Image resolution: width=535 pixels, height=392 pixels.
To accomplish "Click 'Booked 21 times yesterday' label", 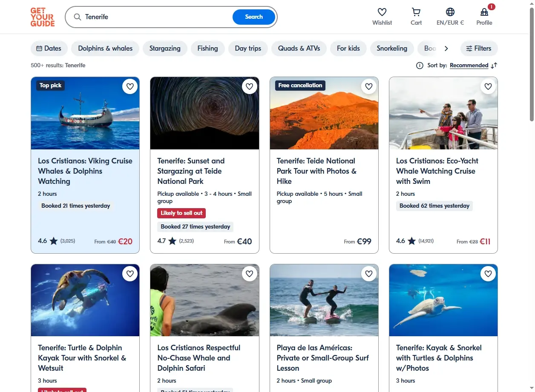I will click(76, 206).
